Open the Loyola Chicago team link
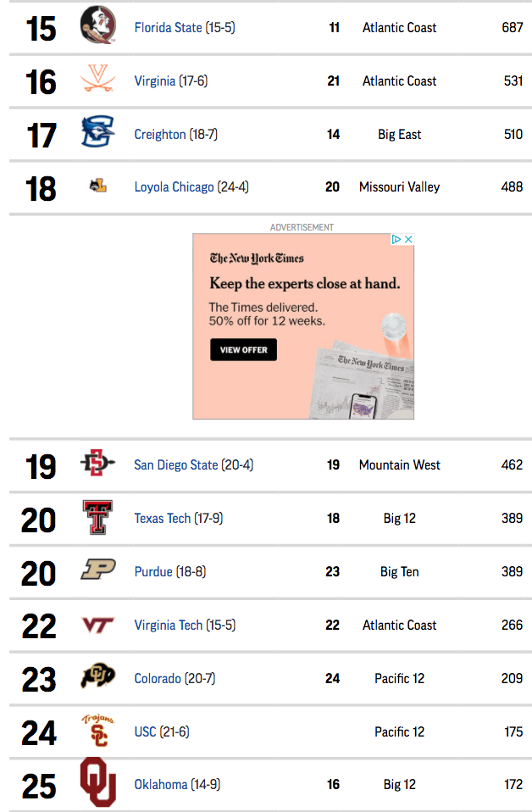The image size is (532, 812). coord(174,187)
